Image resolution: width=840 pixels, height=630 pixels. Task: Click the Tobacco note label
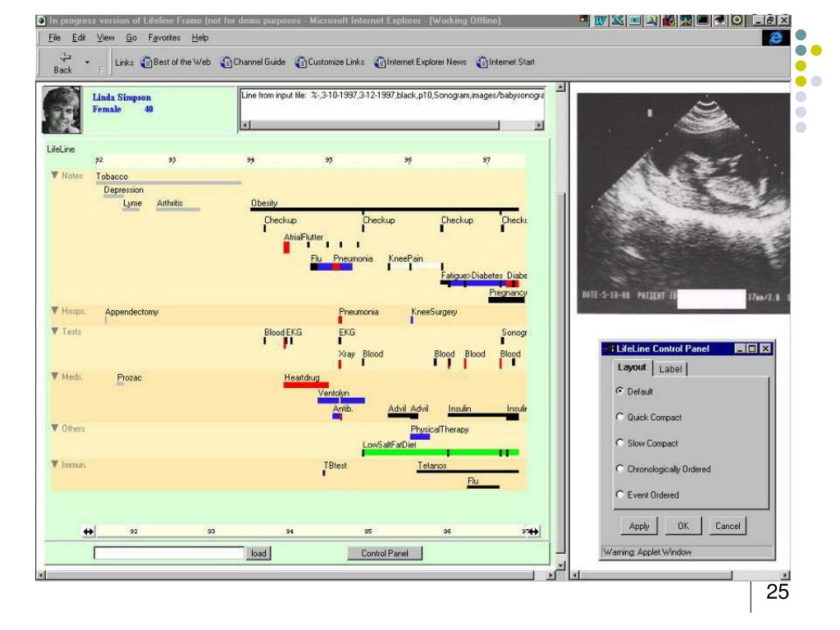112,176
